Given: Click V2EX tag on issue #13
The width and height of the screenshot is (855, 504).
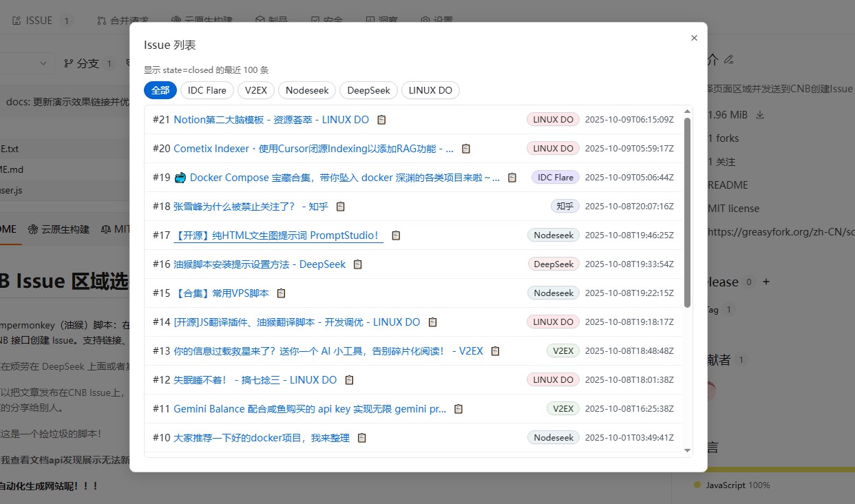Looking at the screenshot, I should click(563, 351).
